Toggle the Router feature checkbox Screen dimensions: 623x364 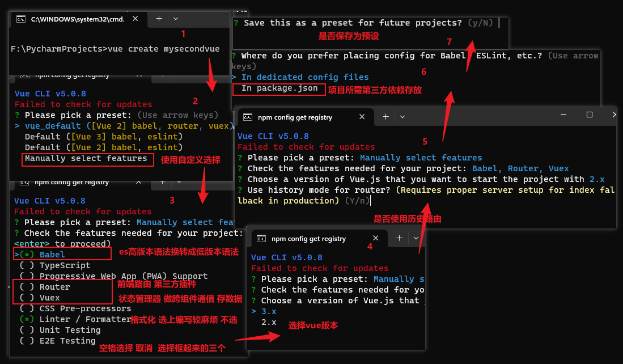tap(27, 286)
